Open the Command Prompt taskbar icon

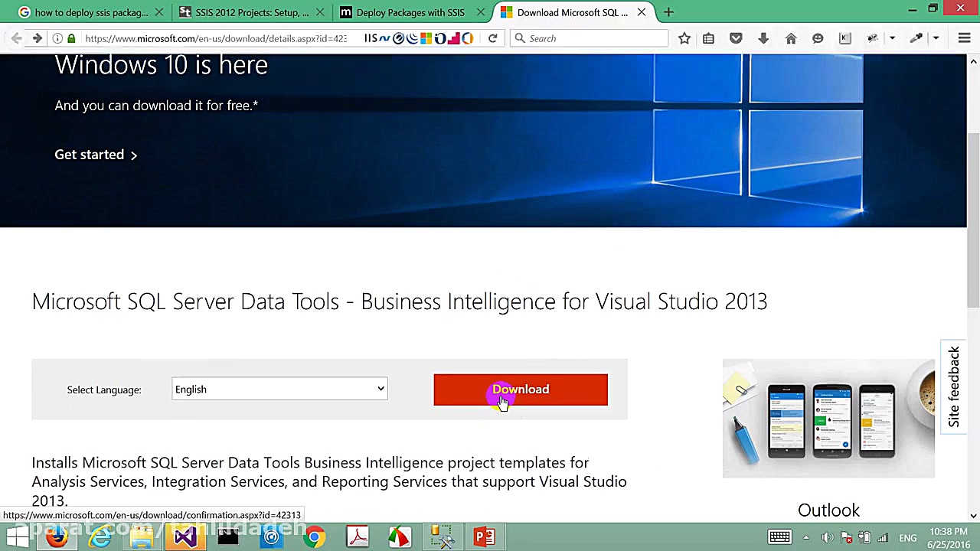[228, 537]
